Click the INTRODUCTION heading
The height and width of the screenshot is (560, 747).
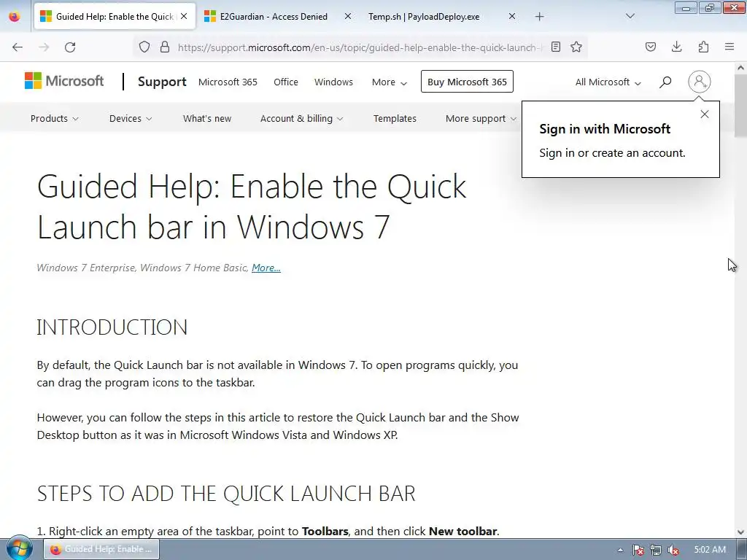(x=112, y=327)
